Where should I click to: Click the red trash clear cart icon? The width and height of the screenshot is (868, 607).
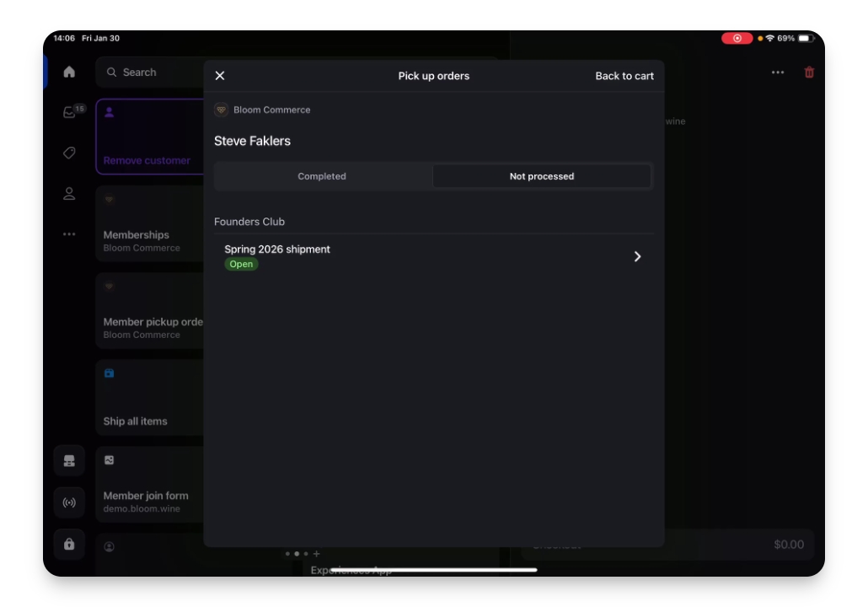coord(809,73)
